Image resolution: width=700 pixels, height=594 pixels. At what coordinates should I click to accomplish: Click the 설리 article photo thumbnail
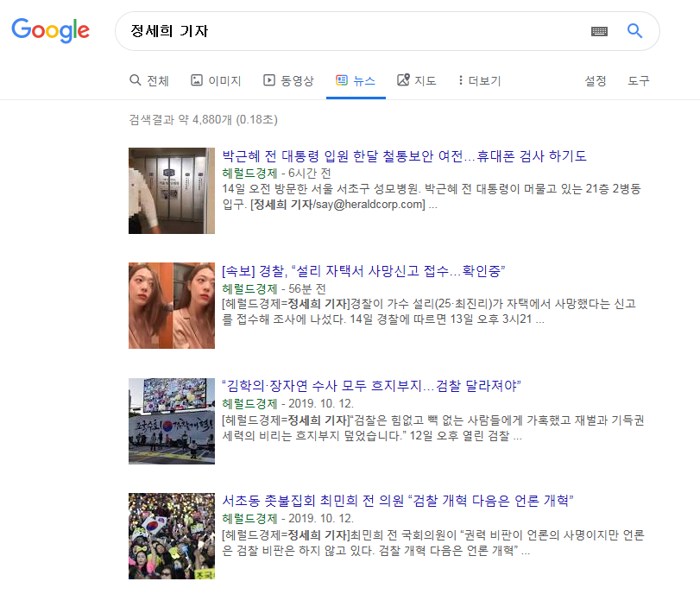[x=172, y=306]
